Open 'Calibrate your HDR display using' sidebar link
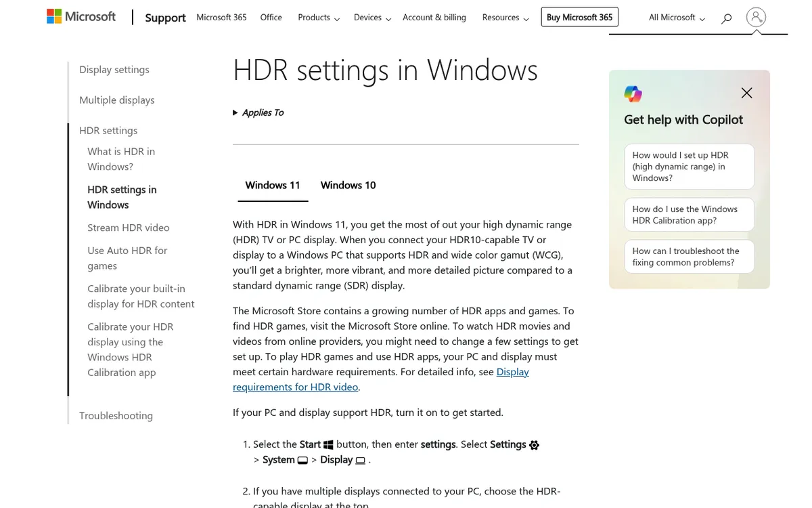Viewport: 812px width, 508px height. pyautogui.click(x=131, y=350)
